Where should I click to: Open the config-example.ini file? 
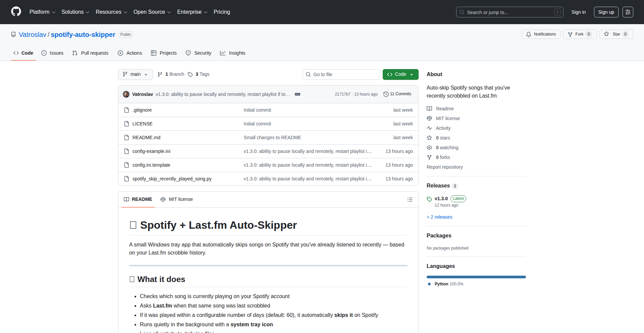tap(151, 151)
